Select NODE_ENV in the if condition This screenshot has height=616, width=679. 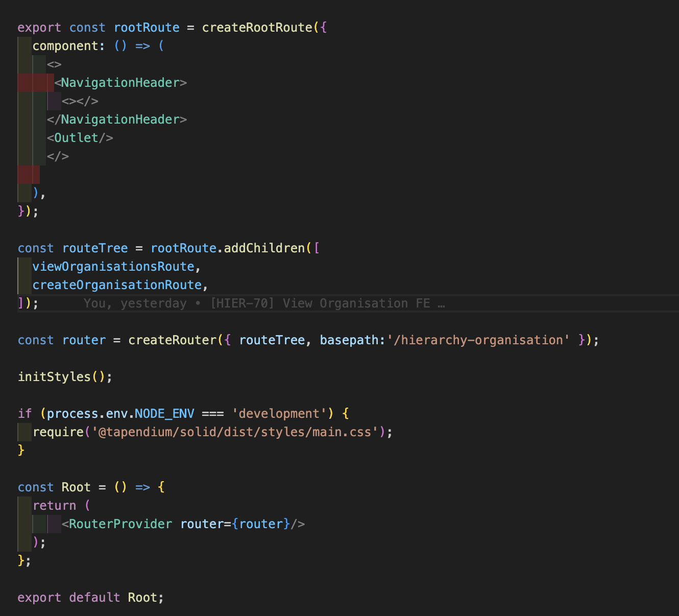coord(165,414)
